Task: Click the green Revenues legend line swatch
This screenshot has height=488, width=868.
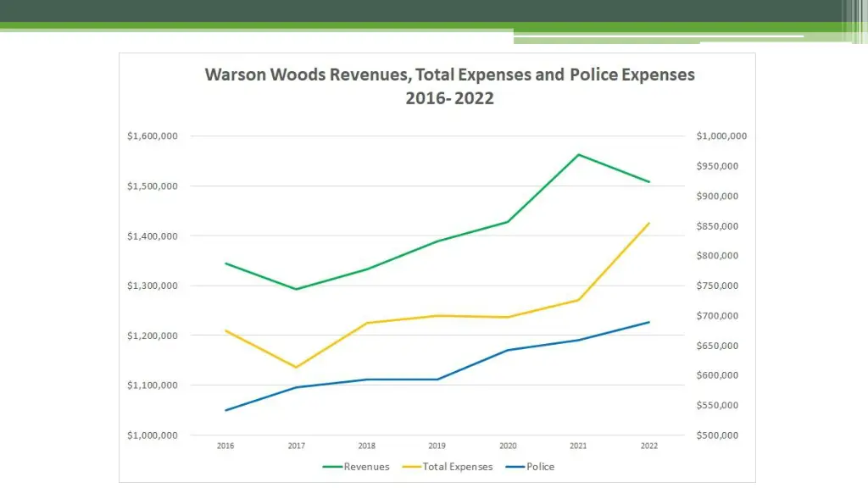Action: (331, 467)
